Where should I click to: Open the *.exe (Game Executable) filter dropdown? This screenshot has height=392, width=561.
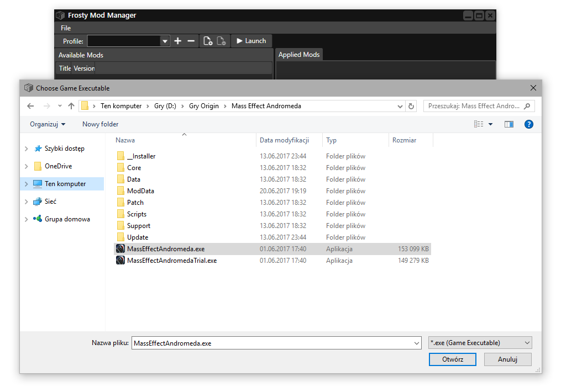[x=480, y=343]
